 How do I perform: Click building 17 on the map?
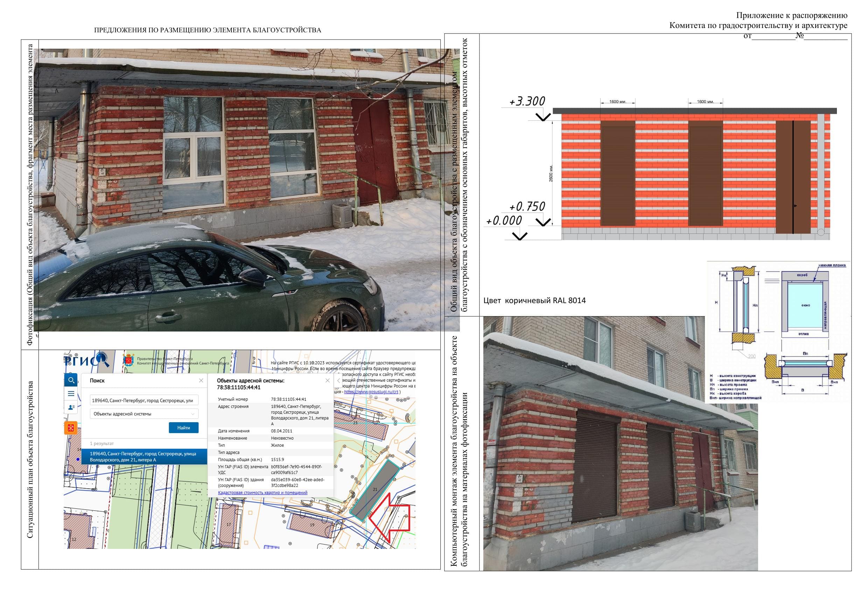coord(229,525)
